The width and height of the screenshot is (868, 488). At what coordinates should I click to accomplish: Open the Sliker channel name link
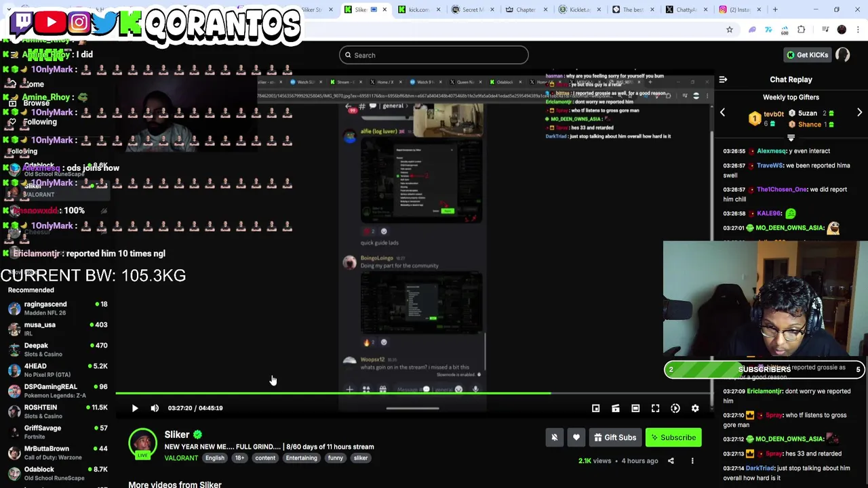pyautogui.click(x=177, y=434)
